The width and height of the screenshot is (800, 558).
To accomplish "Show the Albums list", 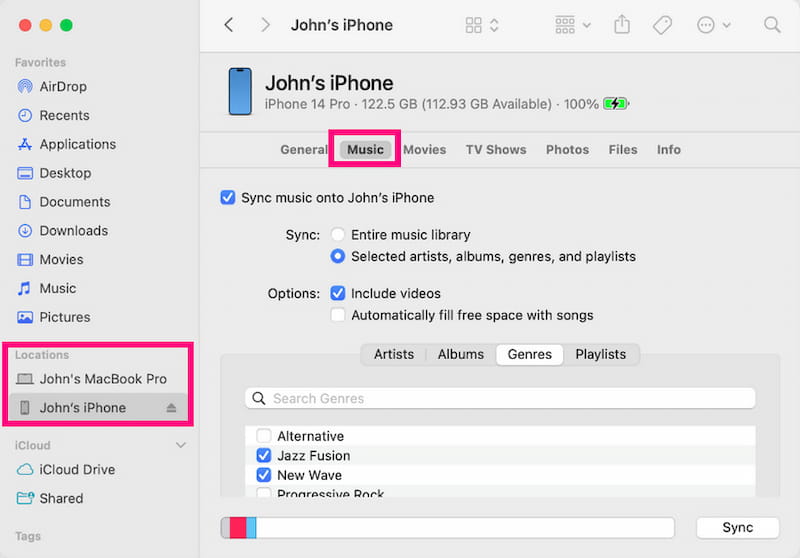I will click(461, 354).
